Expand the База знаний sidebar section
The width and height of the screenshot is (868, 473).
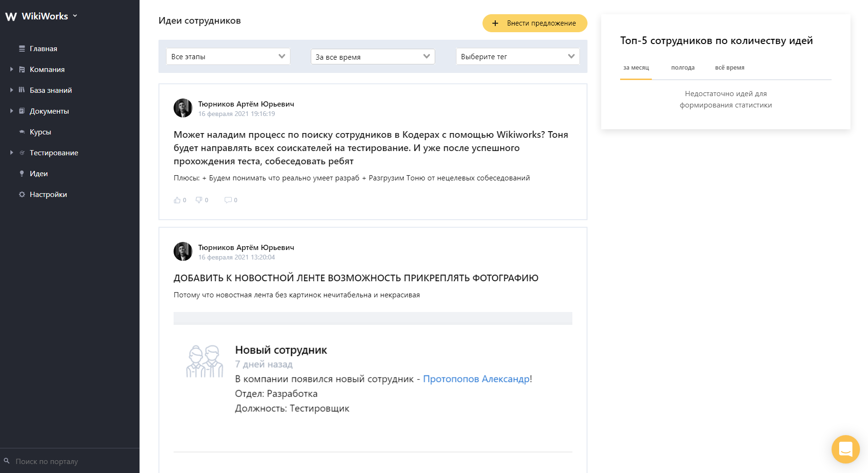pyautogui.click(x=11, y=90)
